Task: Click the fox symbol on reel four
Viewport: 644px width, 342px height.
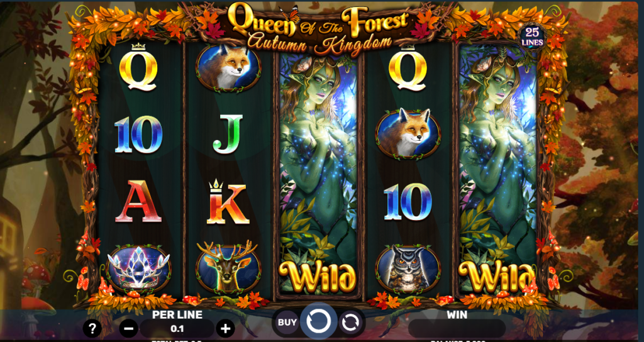Action: tap(408, 133)
